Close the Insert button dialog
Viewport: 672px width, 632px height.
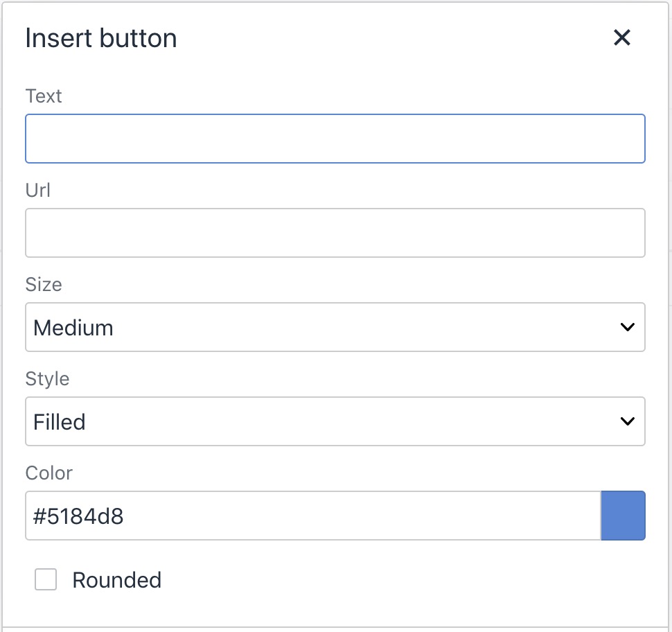coord(622,38)
